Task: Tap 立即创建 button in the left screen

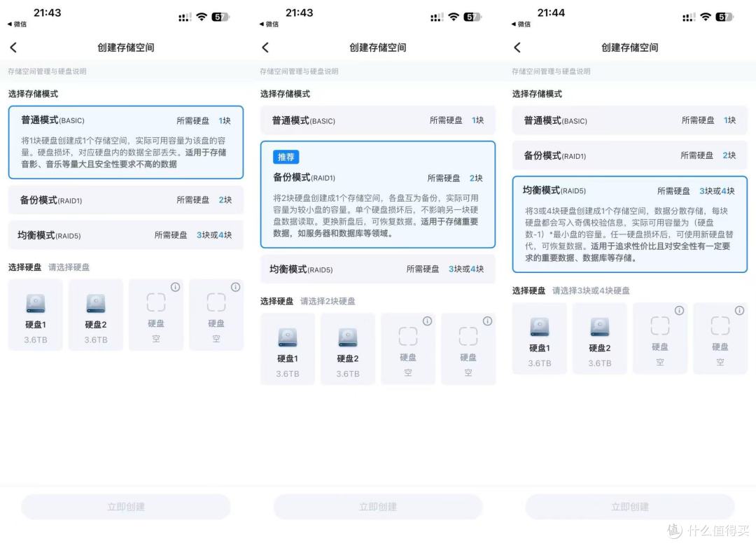Action: click(126, 507)
